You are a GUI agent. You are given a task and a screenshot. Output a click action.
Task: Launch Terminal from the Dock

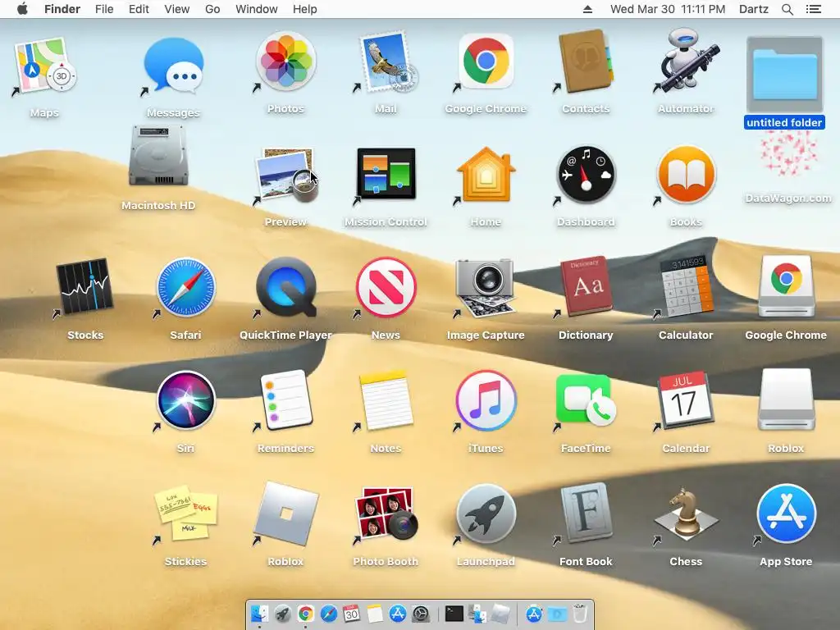click(454, 614)
